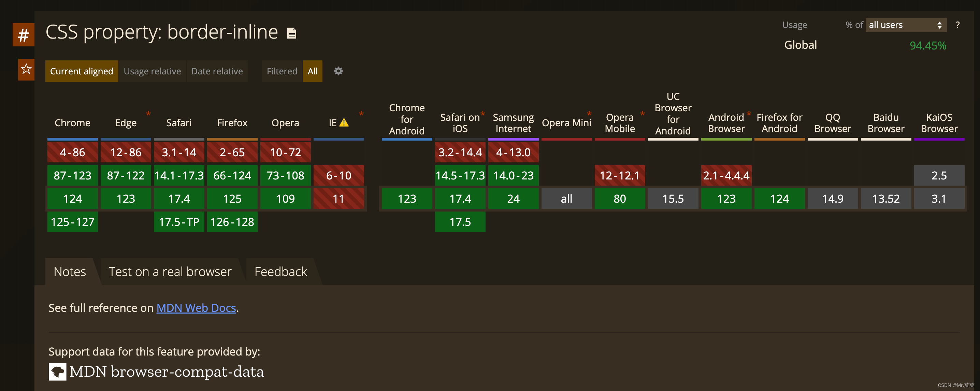This screenshot has height=391, width=980.
Task: Select the All browsers button
Action: coord(312,71)
